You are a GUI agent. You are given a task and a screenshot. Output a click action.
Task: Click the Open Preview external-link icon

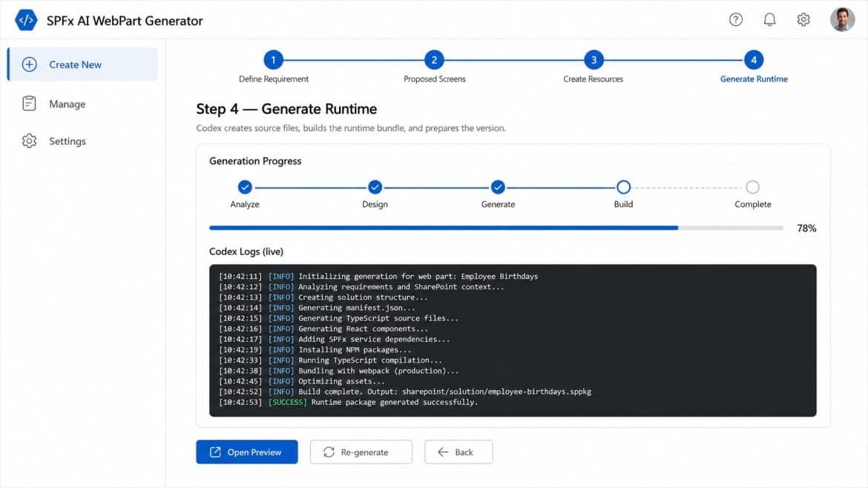click(x=215, y=452)
